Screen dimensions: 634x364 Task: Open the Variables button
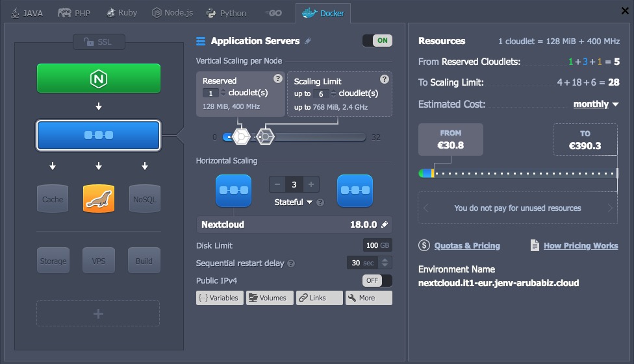click(220, 298)
